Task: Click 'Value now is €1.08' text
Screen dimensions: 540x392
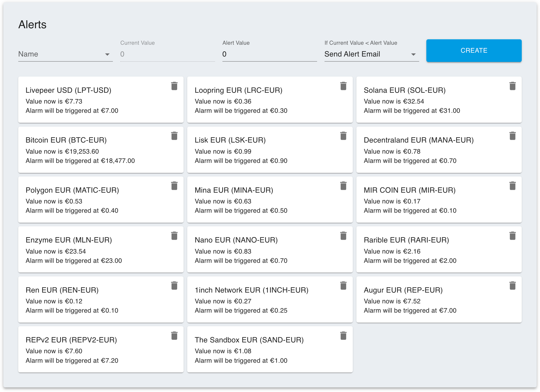Action: (223, 351)
